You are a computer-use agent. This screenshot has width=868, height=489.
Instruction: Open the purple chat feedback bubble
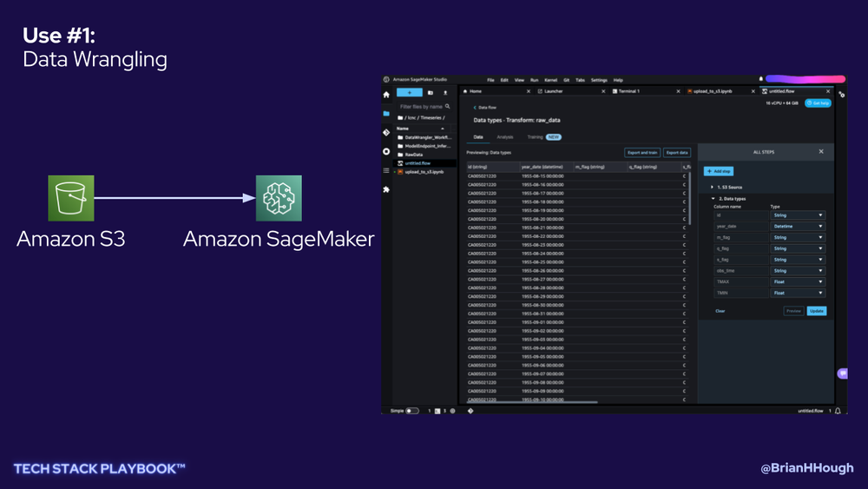842,373
